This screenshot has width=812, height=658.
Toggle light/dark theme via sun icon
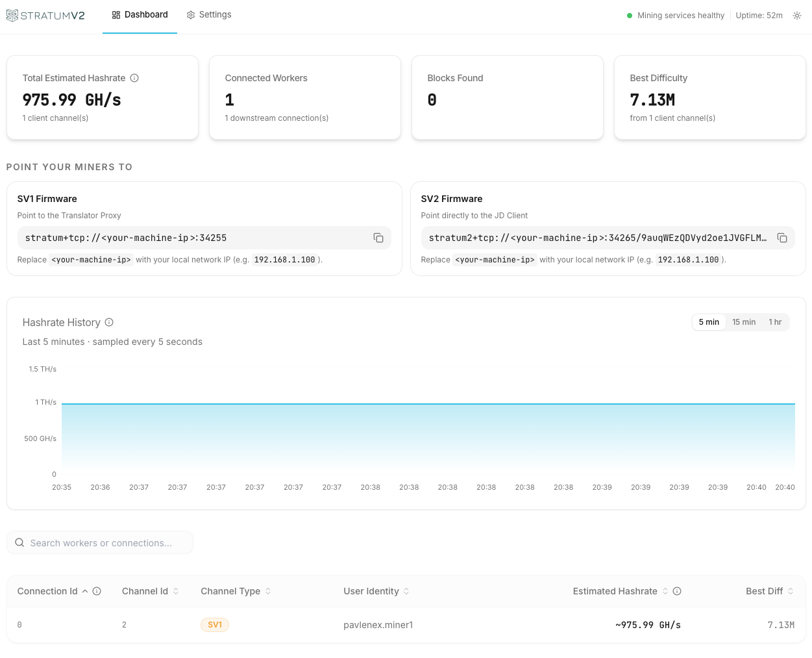pos(797,15)
